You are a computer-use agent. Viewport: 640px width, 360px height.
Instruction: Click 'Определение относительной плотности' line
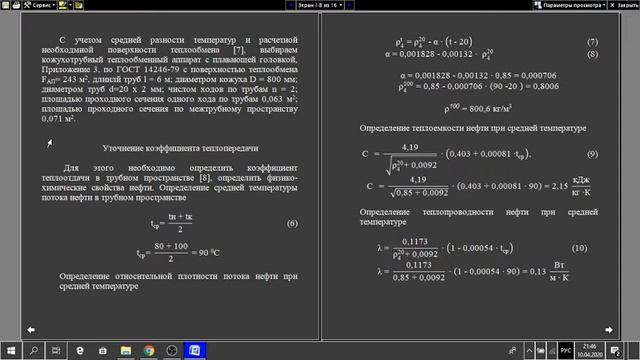click(x=178, y=276)
